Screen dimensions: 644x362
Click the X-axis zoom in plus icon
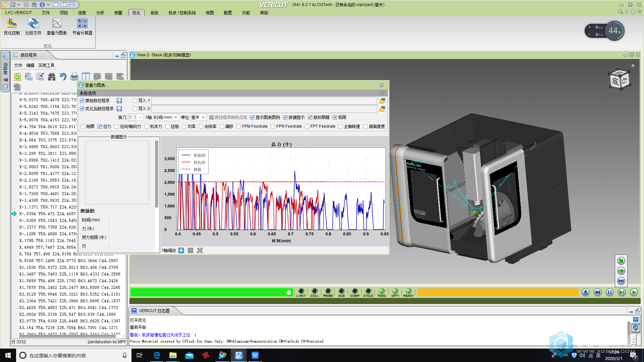tap(181, 250)
